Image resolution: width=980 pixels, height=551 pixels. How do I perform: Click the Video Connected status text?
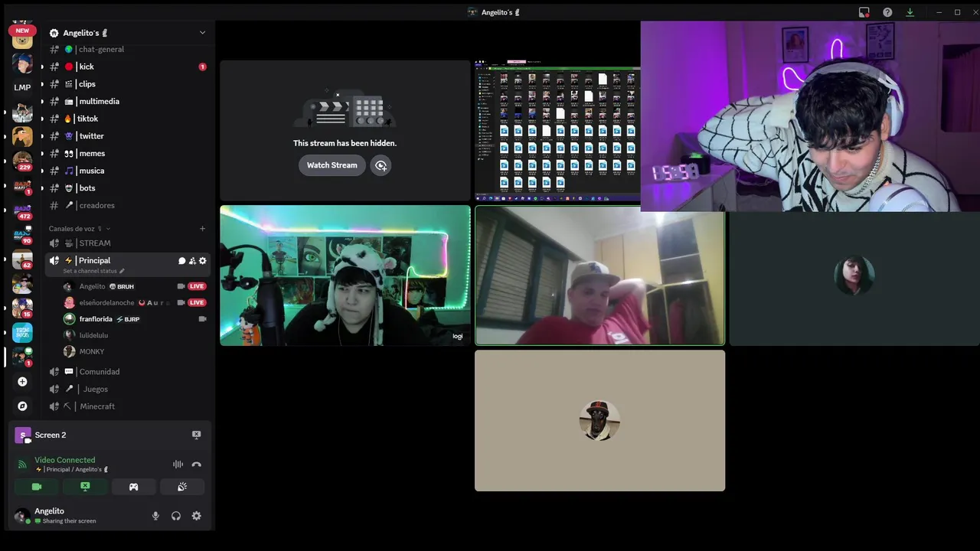pyautogui.click(x=65, y=460)
